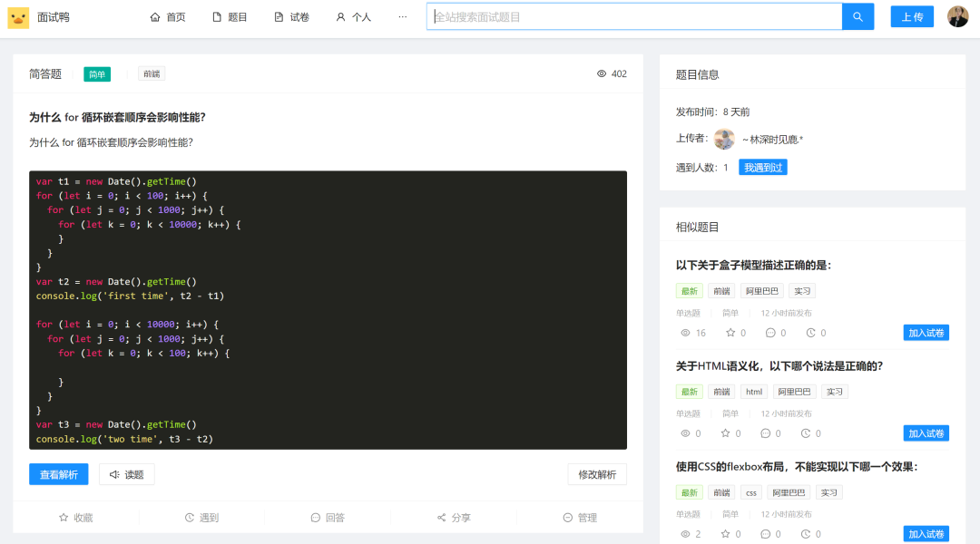Click the 分享 share action
The width and height of the screenshot is (980, 544).
pos(454,518)
